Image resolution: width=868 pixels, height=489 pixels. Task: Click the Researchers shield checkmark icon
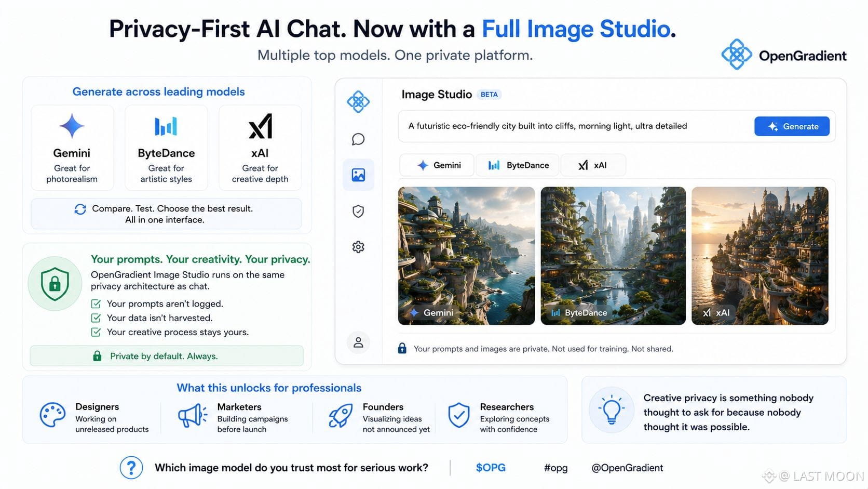(459, 415)
